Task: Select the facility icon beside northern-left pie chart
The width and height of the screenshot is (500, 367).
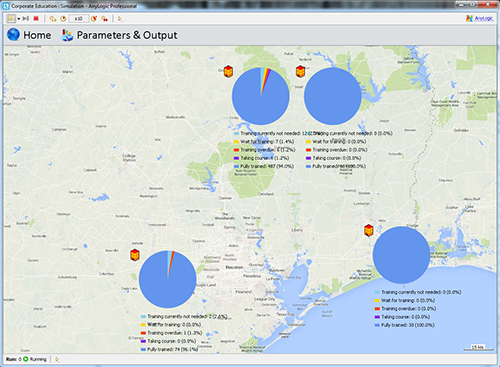Action: pyautogui.click(x=228, y=71)
